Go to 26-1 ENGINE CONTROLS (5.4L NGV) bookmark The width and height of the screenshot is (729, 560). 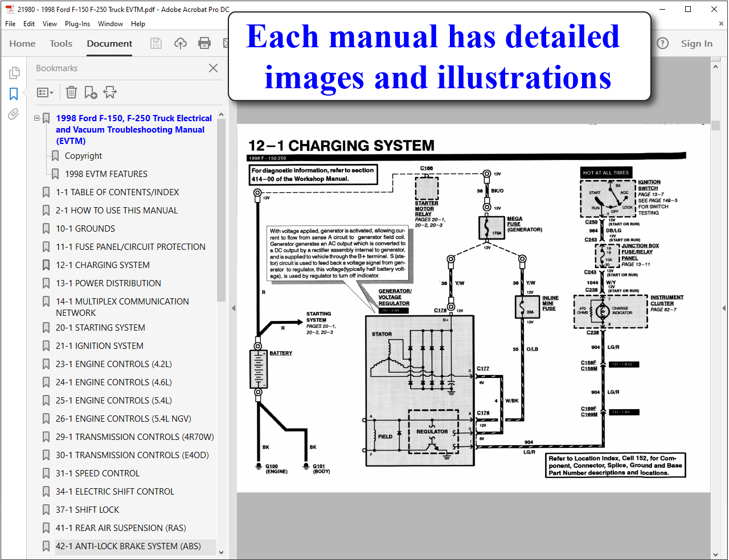tap(124, 419)
